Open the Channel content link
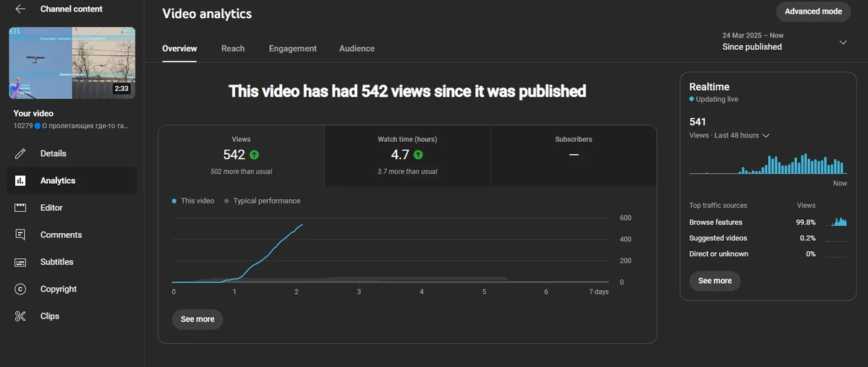 pos(72,9)
